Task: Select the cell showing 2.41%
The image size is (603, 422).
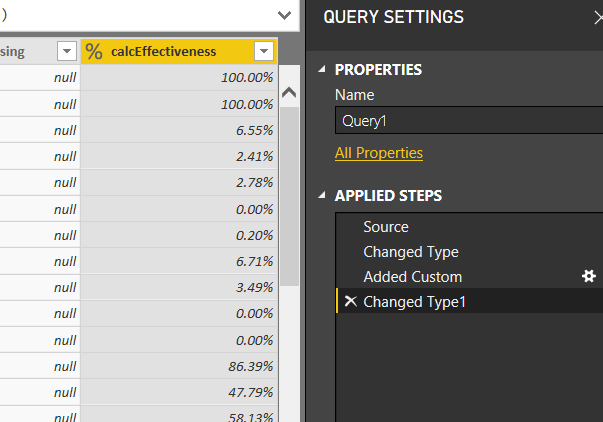Action: coord(179,156)
